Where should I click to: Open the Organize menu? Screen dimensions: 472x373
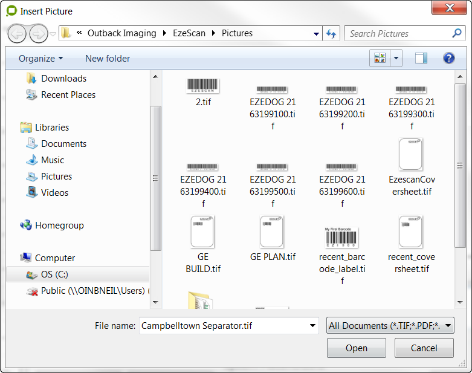click(x=41, y=59)
